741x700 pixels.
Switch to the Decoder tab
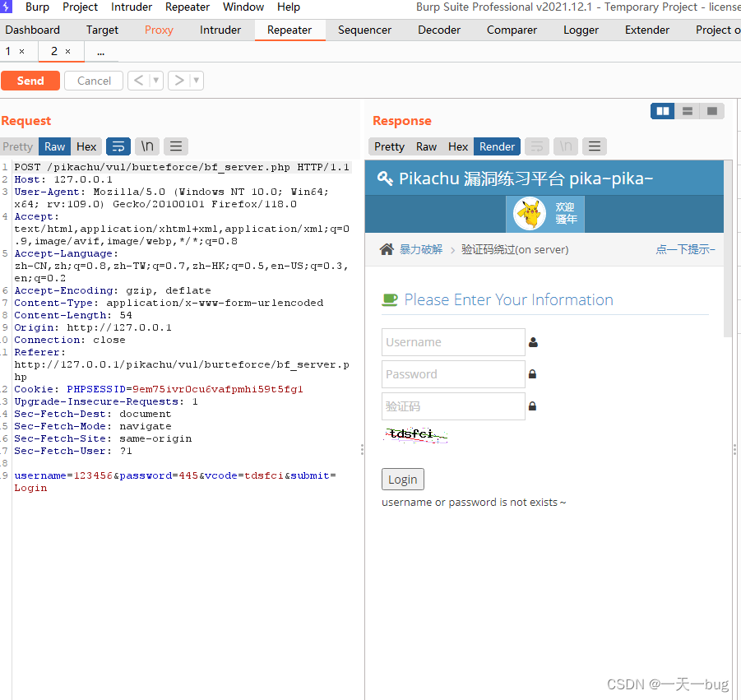click(x=439, y=30)
